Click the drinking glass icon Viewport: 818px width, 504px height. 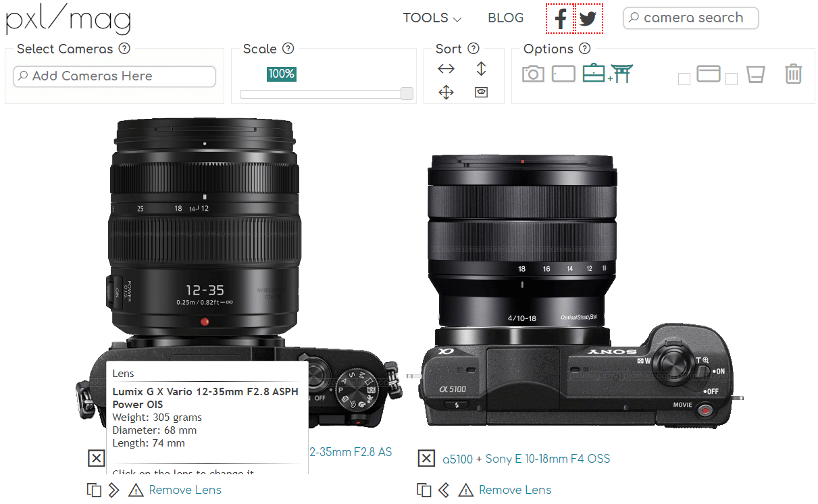(755, 74)
